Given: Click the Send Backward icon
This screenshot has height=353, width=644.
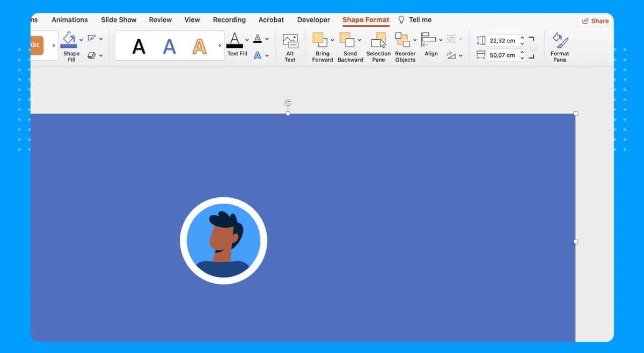Looking at the screenshot, I should [x=347, y=40].
